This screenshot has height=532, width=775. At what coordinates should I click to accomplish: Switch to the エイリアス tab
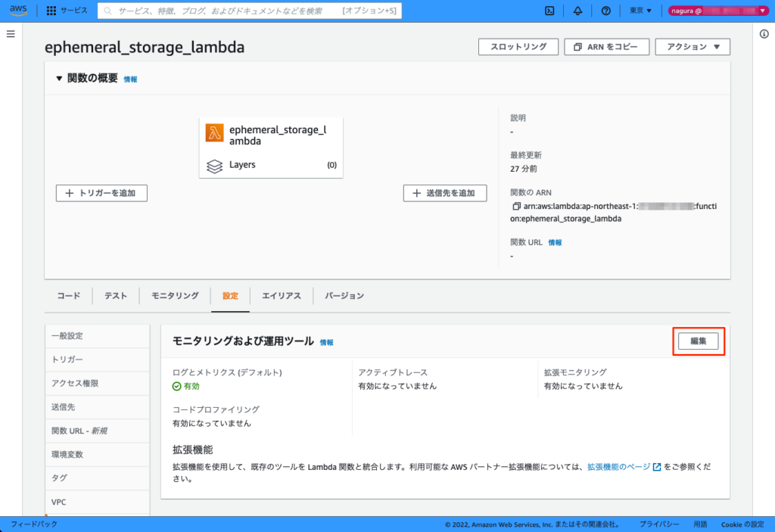point(282,296)
